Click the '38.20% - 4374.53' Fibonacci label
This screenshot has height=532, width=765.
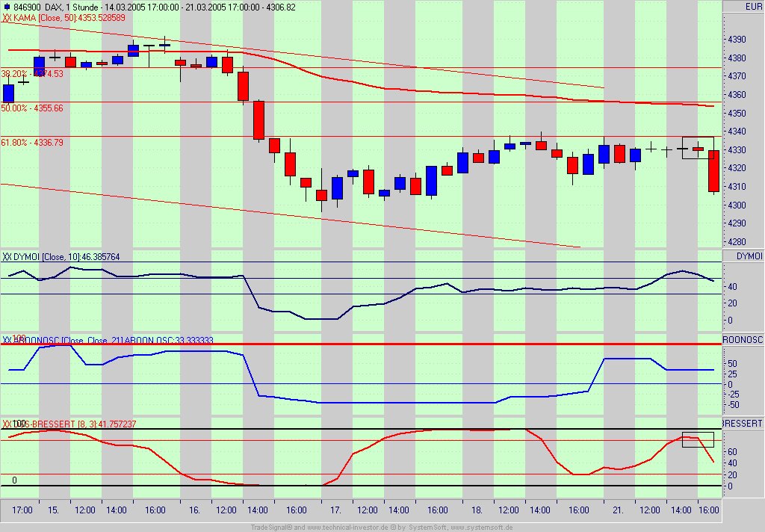point(32,74)
